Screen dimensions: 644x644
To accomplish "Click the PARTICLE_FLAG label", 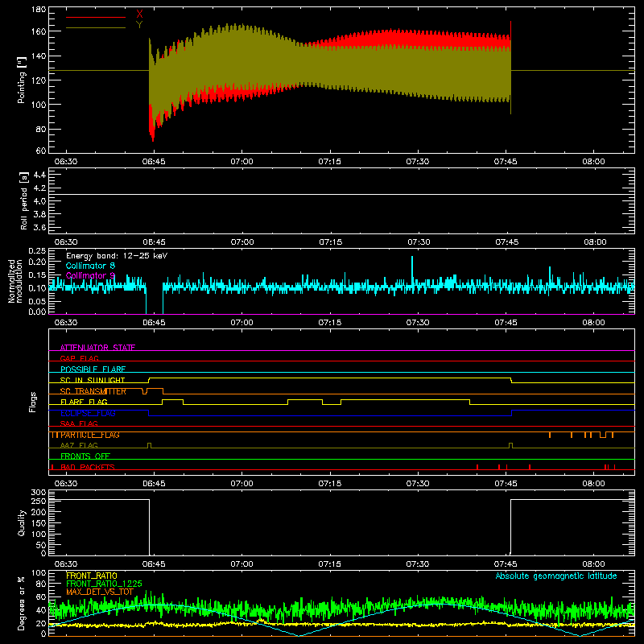I will (90, 435).
